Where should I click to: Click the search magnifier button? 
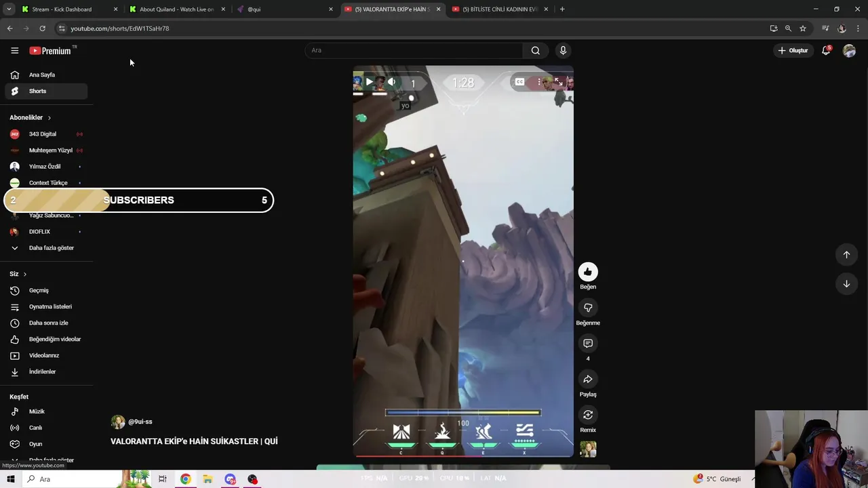(x=536, y=50)
